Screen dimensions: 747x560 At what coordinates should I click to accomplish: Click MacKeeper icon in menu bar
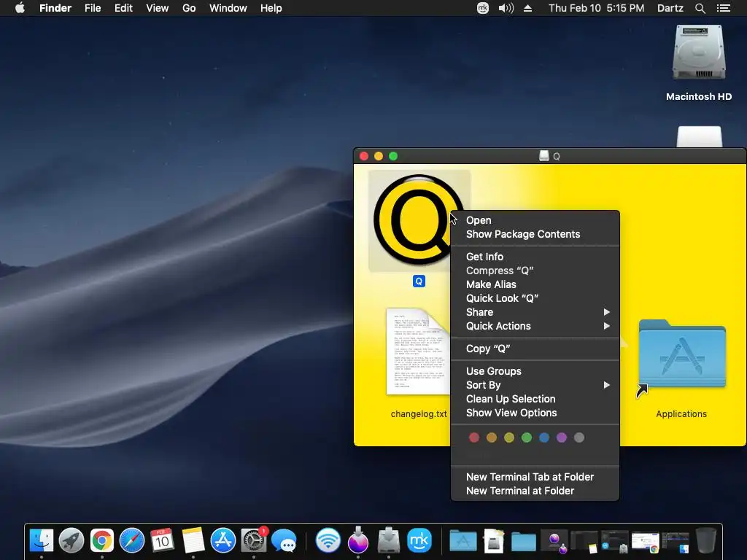[x=483, y=8]
